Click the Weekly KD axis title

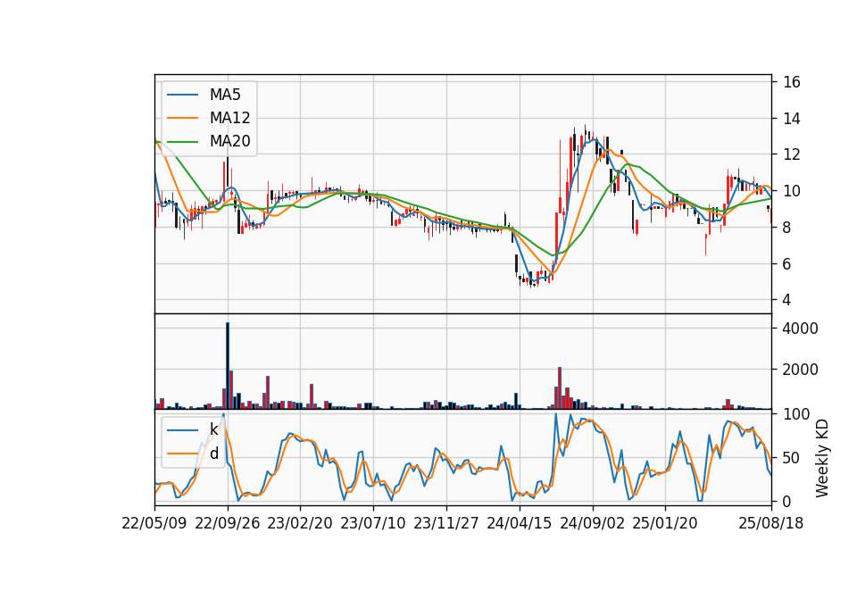(821, 458)
